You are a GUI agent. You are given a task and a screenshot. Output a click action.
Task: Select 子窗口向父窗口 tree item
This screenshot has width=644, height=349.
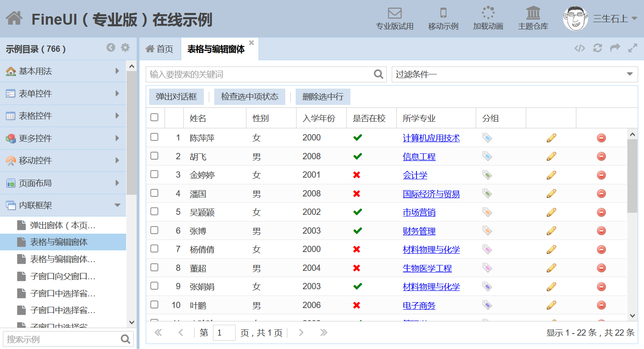click(63, 276)
